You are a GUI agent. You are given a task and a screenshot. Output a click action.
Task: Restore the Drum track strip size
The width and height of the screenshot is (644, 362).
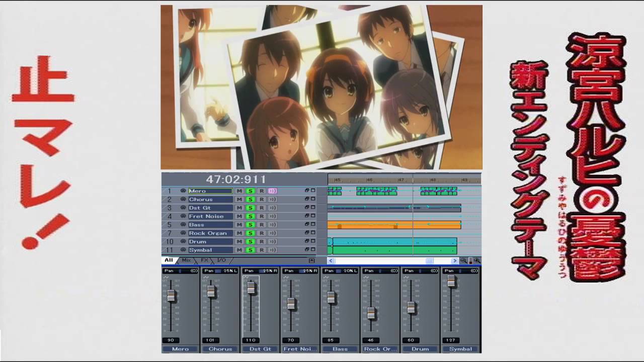(x=307, y=241)
